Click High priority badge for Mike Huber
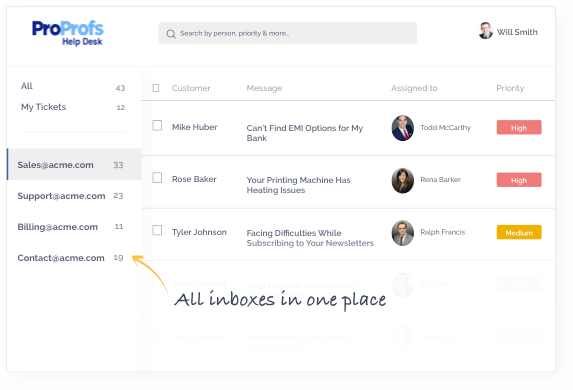 pyautogui.click(x=519, y=128)
